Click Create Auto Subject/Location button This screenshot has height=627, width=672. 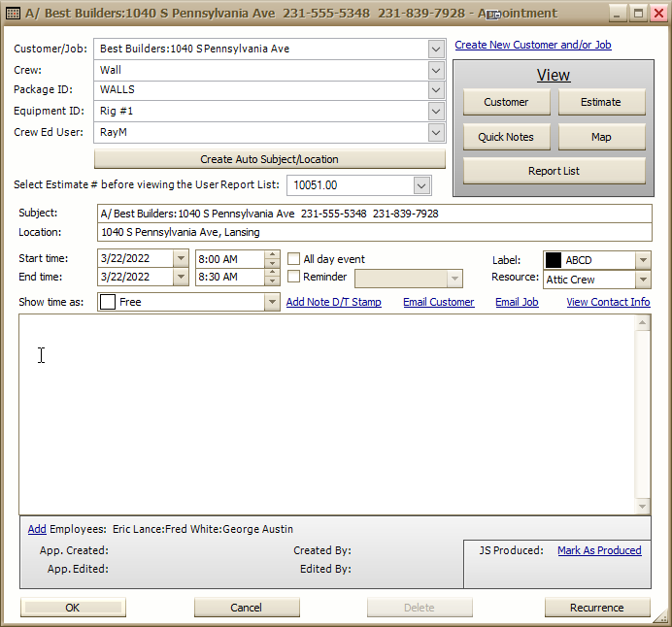[x=269, y=159]
